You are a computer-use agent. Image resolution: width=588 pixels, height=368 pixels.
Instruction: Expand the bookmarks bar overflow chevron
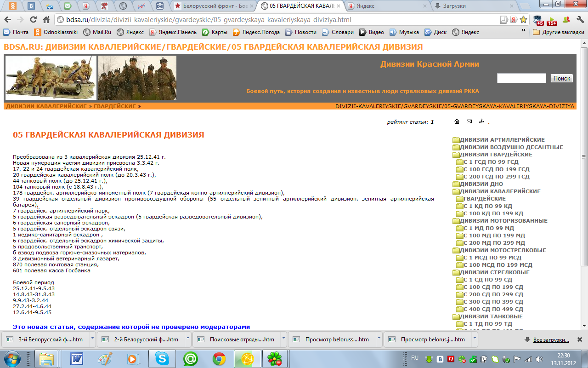click(x=524, y=30)
